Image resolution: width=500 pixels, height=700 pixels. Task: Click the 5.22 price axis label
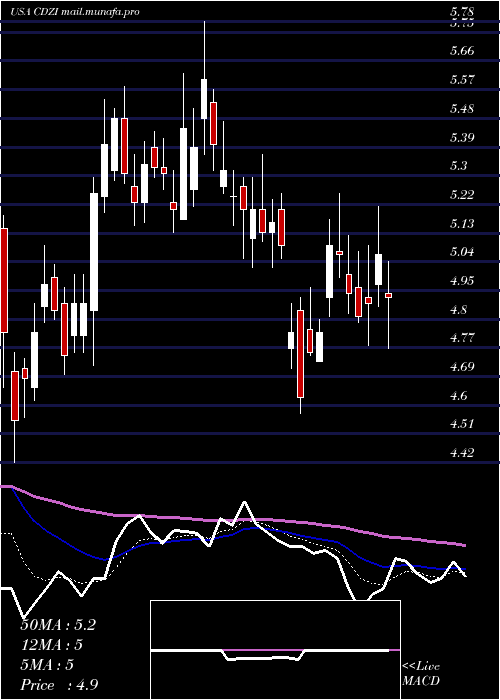tap(462, 195)
